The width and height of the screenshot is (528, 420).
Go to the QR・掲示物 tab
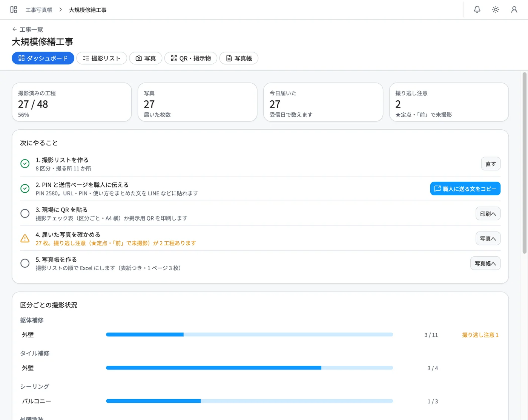[191, 58]
